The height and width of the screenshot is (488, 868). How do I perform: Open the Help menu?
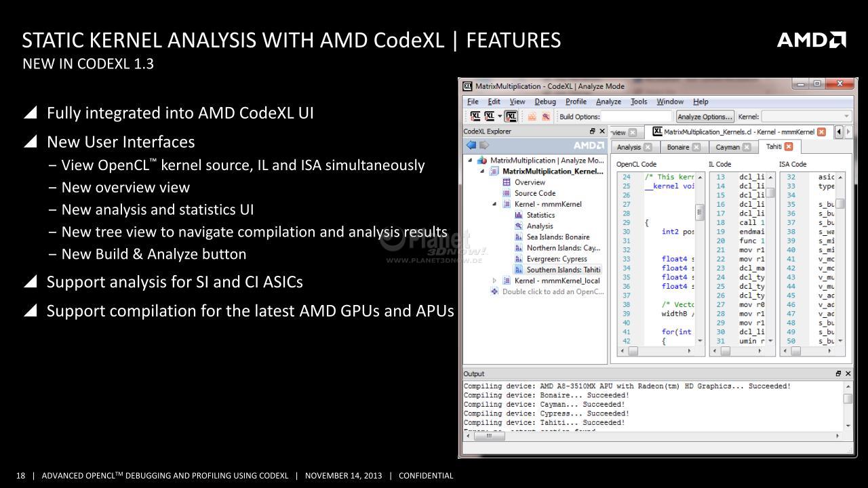tap(701, 102)
